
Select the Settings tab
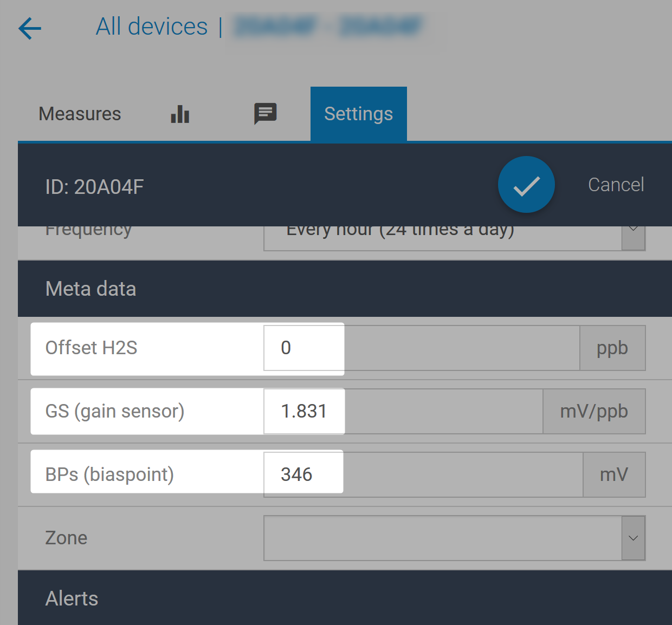(x=358, y=114)
